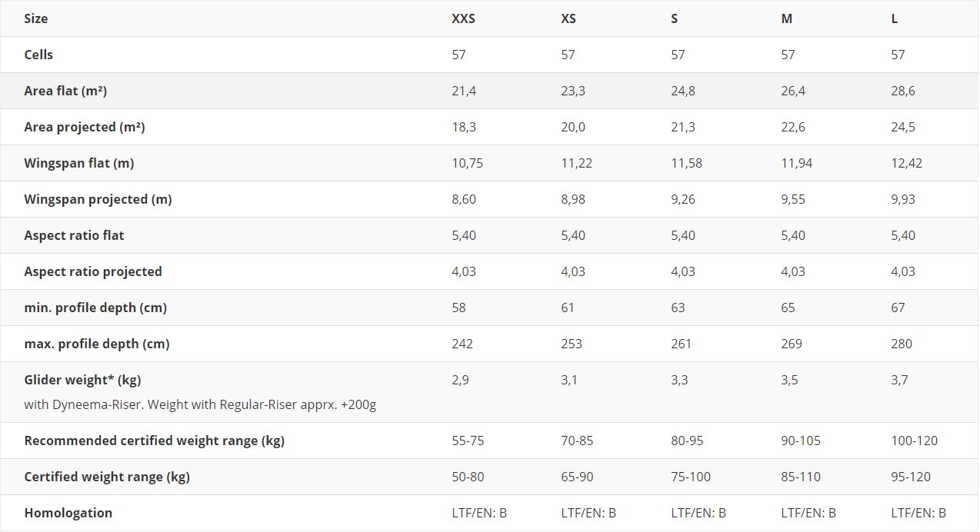This screenshot has height=532, width=980.
Task: Select the XS size column header
Action: pos(568,18)
